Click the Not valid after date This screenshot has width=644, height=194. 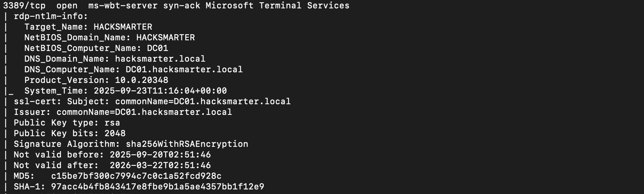[160, 165]
